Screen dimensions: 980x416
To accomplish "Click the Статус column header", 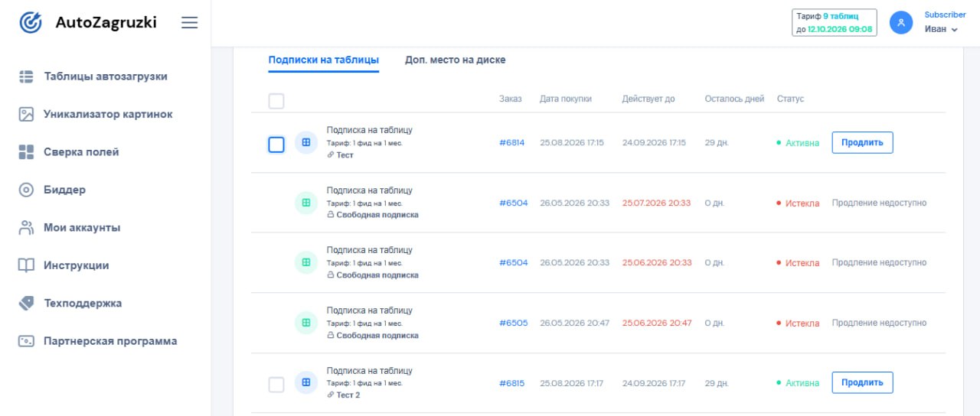I will coord(791,99).
